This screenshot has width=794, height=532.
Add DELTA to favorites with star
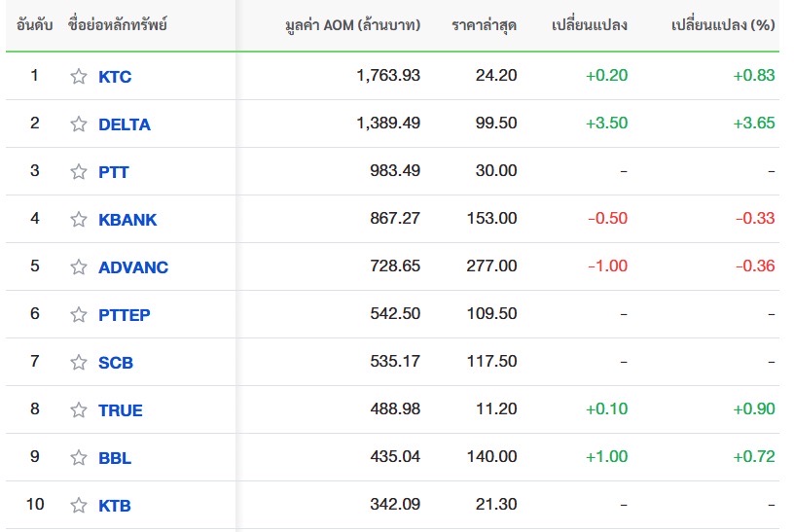tap(79, 124)
